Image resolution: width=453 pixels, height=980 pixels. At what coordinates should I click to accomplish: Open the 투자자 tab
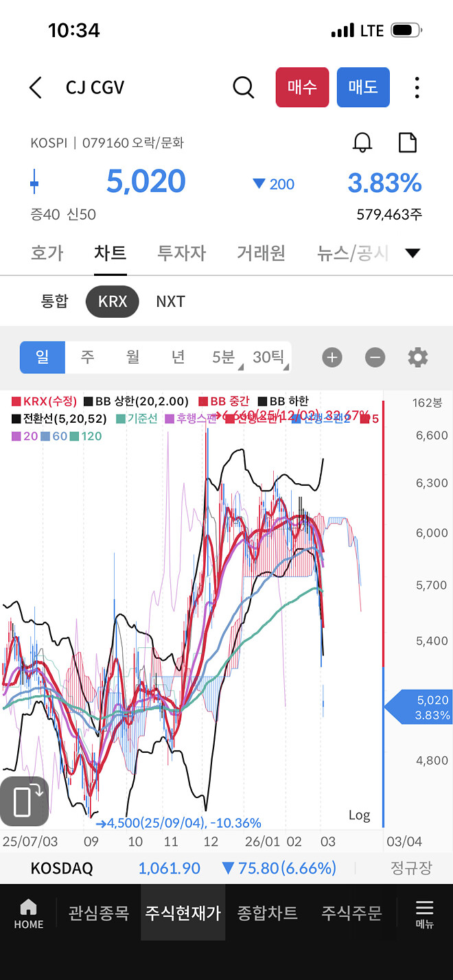tap(182, 253)
